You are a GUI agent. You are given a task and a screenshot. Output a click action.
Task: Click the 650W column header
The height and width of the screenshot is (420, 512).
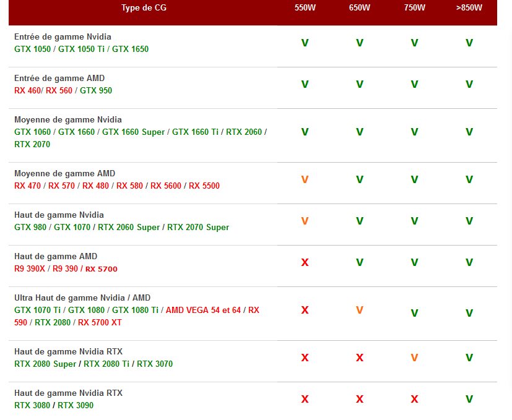tap(360, 8)
